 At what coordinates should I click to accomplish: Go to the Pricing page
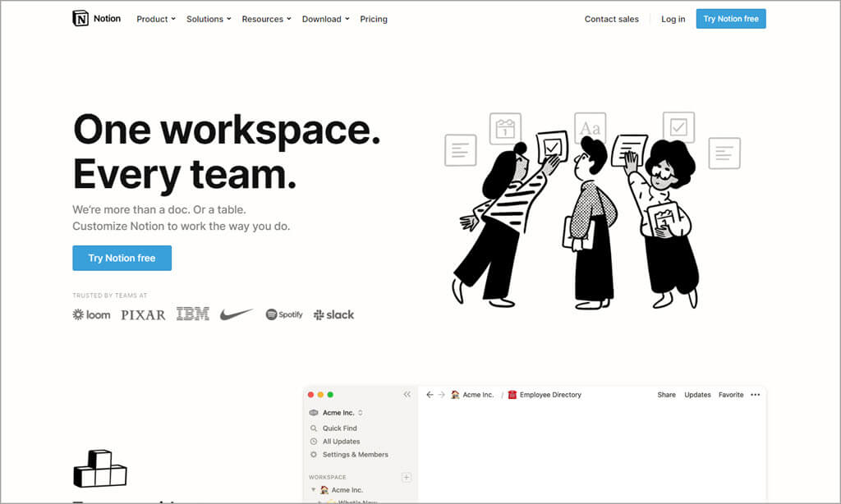(374, 19)
